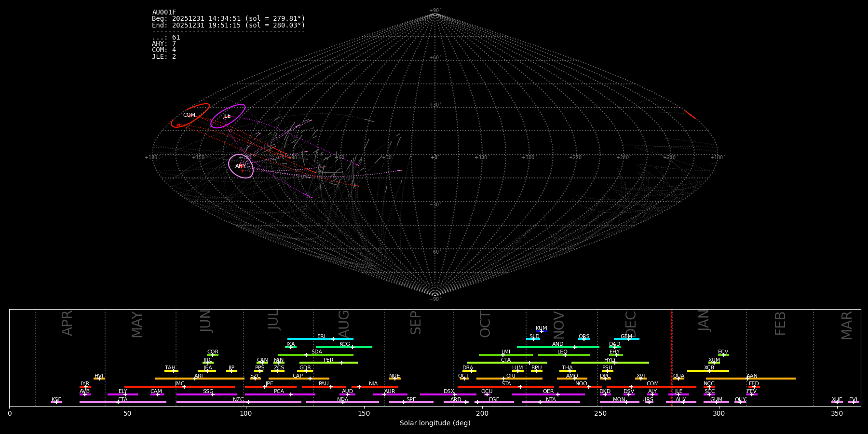Click the red JMC shower bar
The width and height of the screenshot is (868, 434).
180,387
